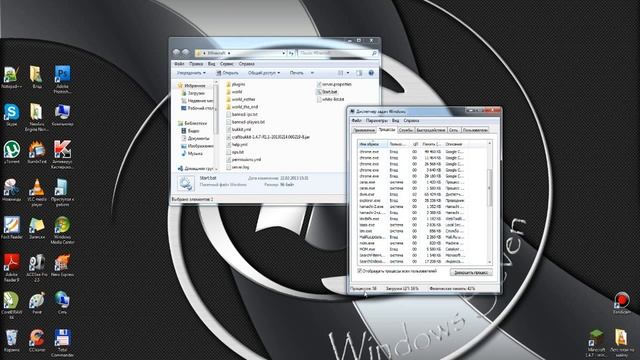This screenshot has height=360, width=640.
Task: Open the Share with dropdown in Explorer
Action: [x=264, y=73]
